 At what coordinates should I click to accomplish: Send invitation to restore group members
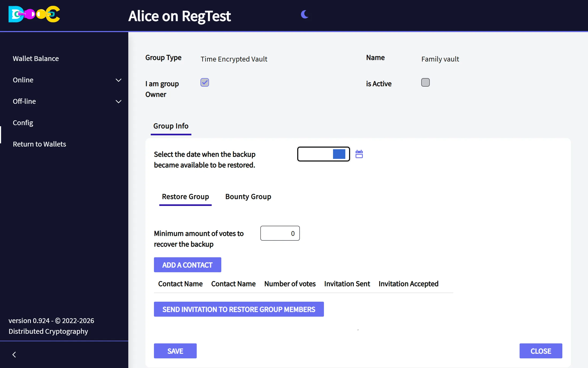(x=239, y=309)
